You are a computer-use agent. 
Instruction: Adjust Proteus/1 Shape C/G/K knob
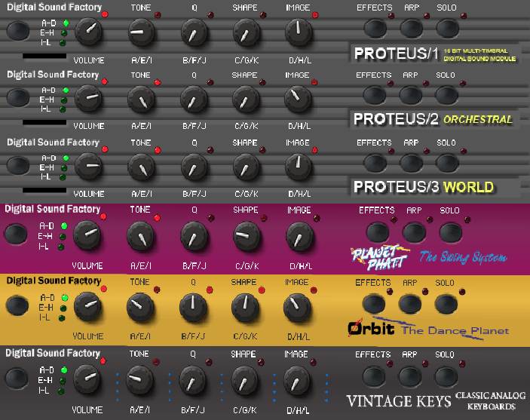tap(247, 32)
